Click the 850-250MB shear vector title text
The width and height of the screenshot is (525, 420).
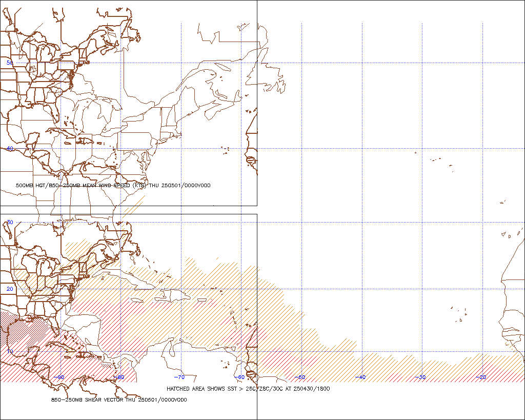119,399
